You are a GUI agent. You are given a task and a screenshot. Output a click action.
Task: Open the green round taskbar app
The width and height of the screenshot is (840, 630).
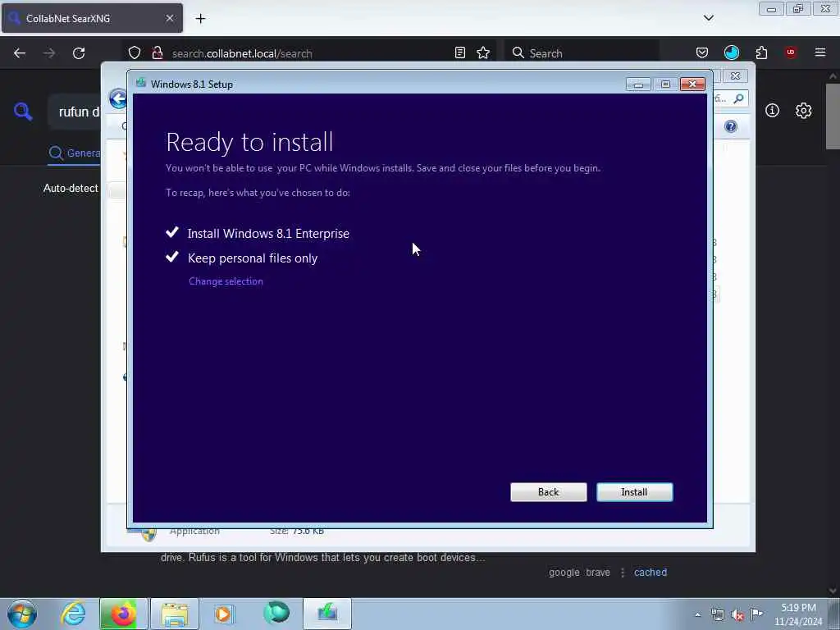click(x=276, y=614)
